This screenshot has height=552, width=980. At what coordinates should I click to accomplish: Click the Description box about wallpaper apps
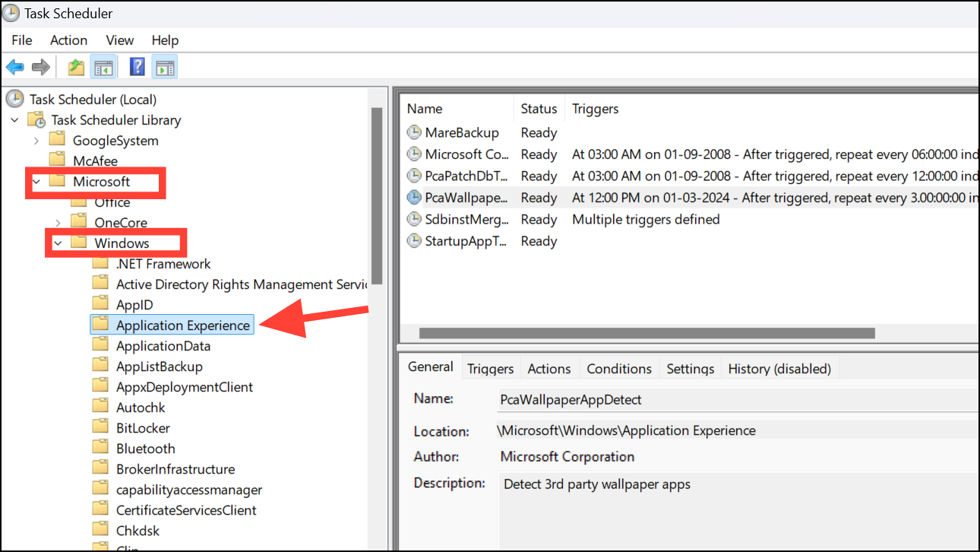point(737,513)
